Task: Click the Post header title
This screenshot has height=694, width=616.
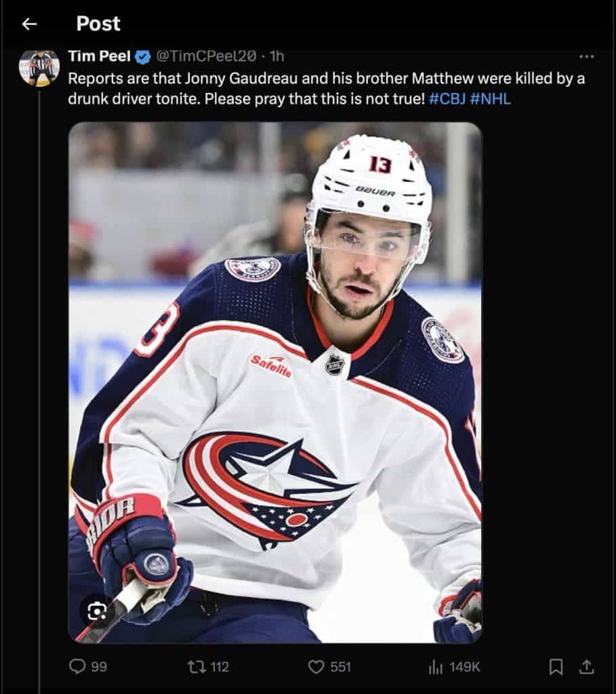Action: 98,24
